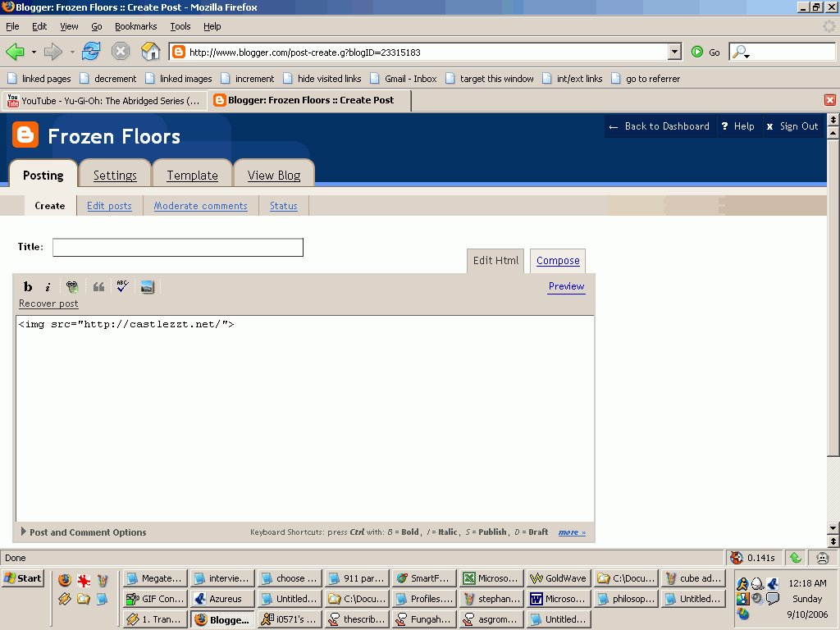This screenshot has height=630, width=840.
Task: Click the Recover post link
Action: coord(48,304)
